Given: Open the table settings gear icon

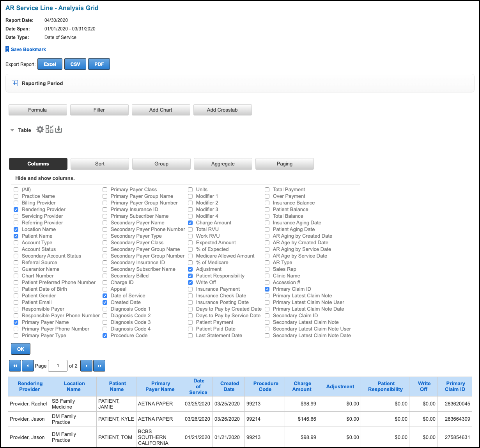Looking at the screenshot, I should 40,129.
